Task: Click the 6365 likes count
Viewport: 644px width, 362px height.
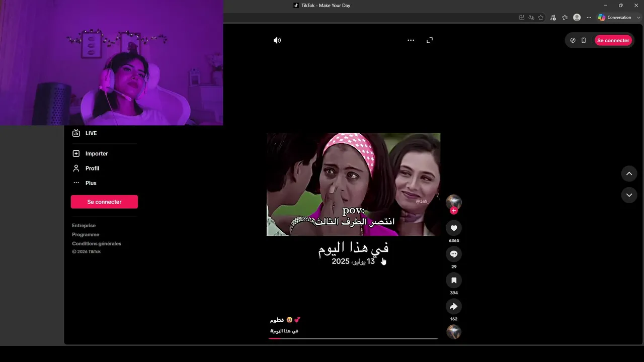Action: click(x=454, y=241)
